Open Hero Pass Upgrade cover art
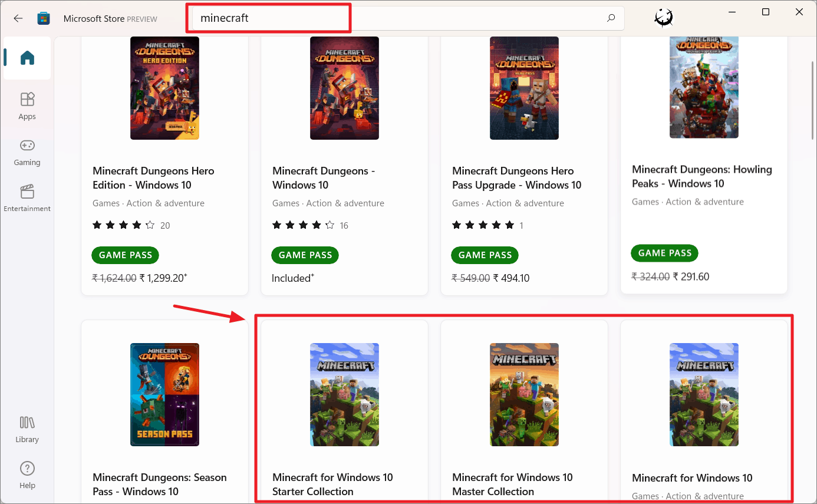This screenshot has width=817, height=504. coord(524,88)
